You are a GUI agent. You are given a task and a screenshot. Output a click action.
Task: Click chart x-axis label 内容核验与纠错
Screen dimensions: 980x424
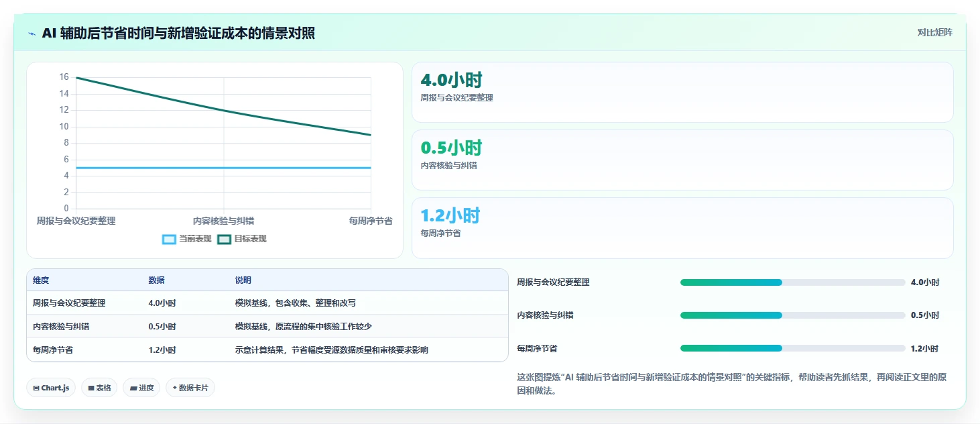click(223, 221)
